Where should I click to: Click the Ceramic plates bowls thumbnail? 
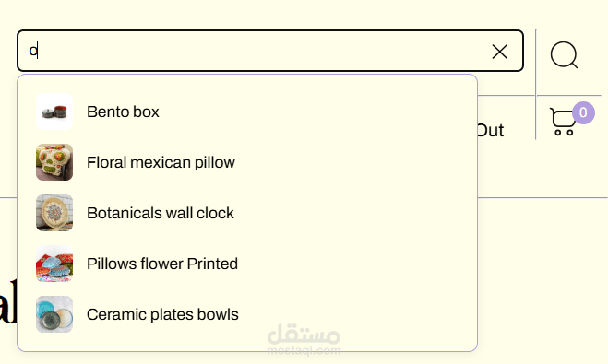pyautogui.click(x=54, y=314)
